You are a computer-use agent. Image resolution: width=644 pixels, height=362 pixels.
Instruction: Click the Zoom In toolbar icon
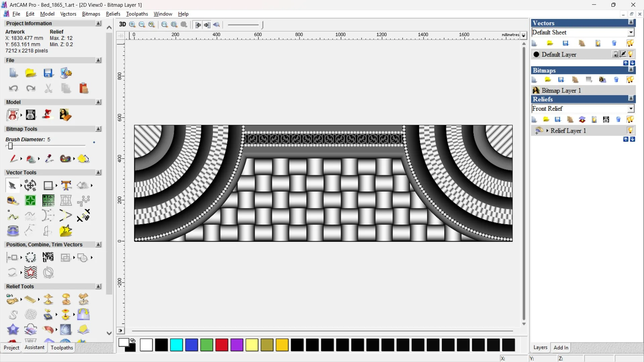point(132,24)
